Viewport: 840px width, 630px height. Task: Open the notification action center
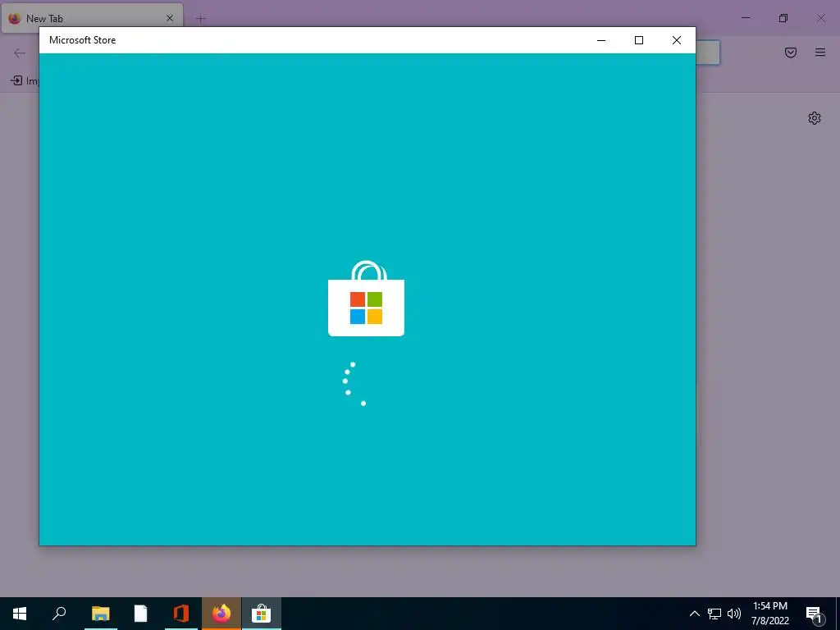pos(815,614)
